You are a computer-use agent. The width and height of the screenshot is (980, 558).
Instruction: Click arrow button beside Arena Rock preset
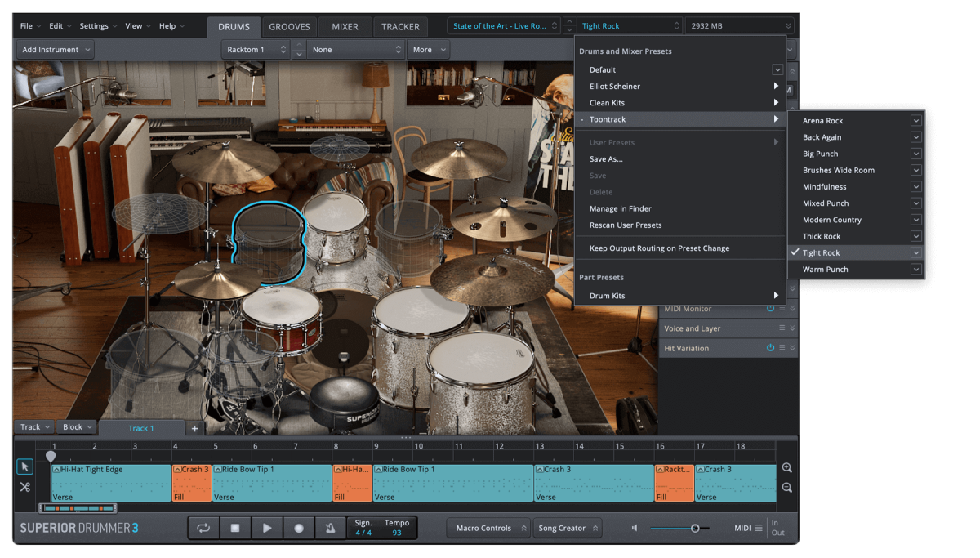click(915, 121)
